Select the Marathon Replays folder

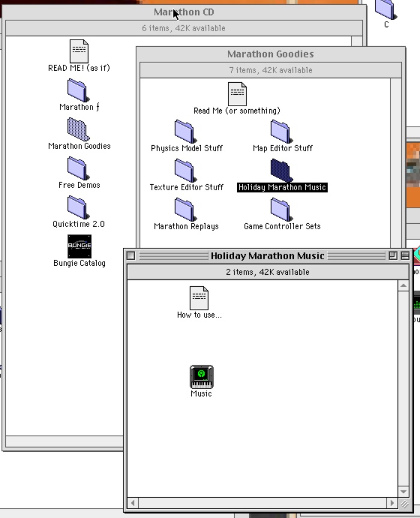pos(185,209)
